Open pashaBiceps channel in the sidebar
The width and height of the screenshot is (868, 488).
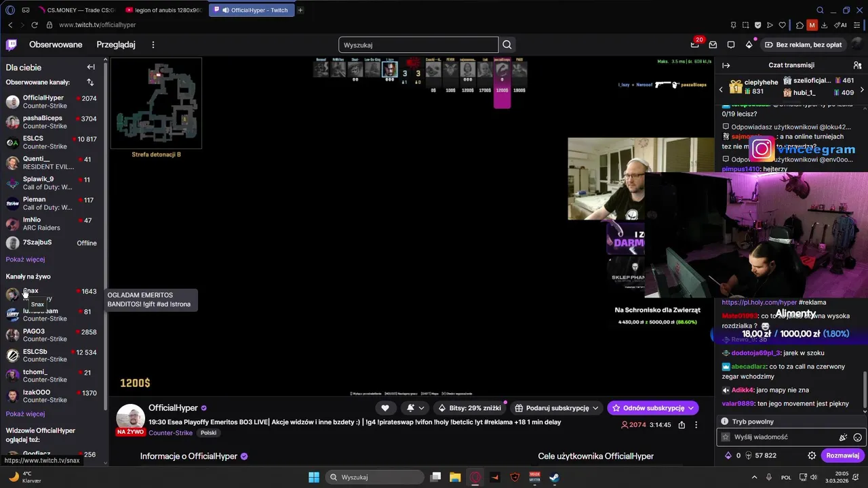(52, 122)
